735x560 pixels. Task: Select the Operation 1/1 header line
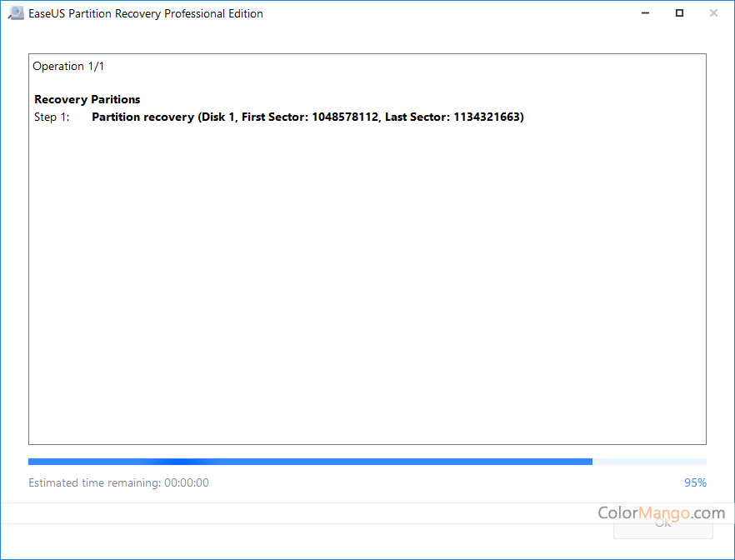[68, 66]
